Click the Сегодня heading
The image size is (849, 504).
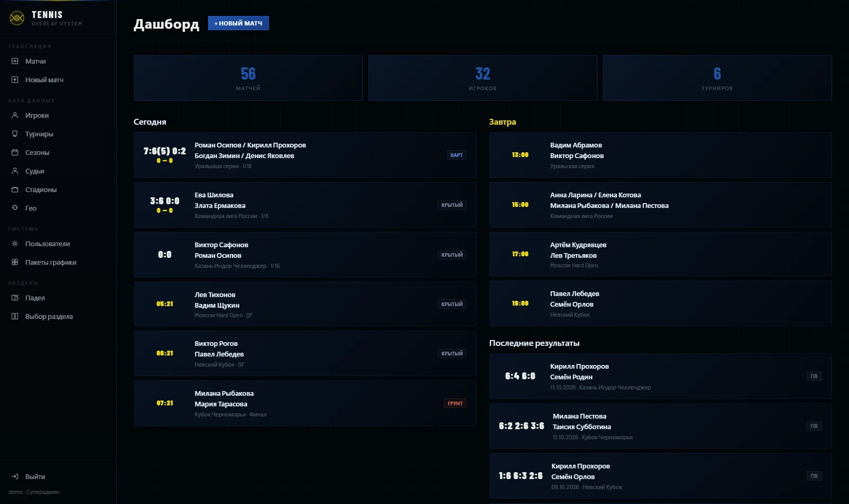pos(150,122)
